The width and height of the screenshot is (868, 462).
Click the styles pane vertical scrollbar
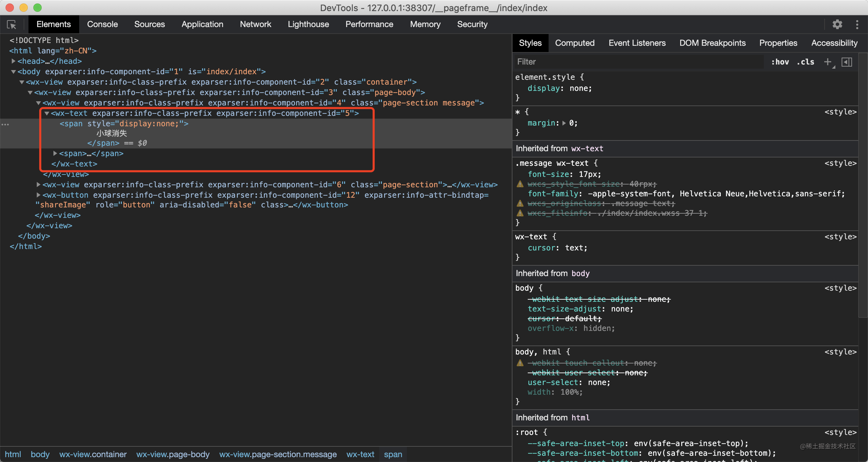click(863, 185)
